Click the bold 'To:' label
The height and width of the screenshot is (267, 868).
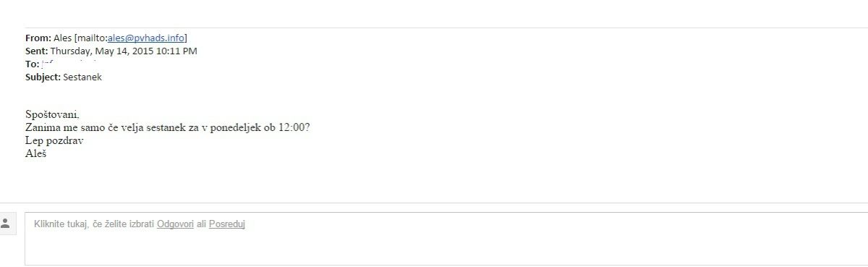(x=33, y=64)
